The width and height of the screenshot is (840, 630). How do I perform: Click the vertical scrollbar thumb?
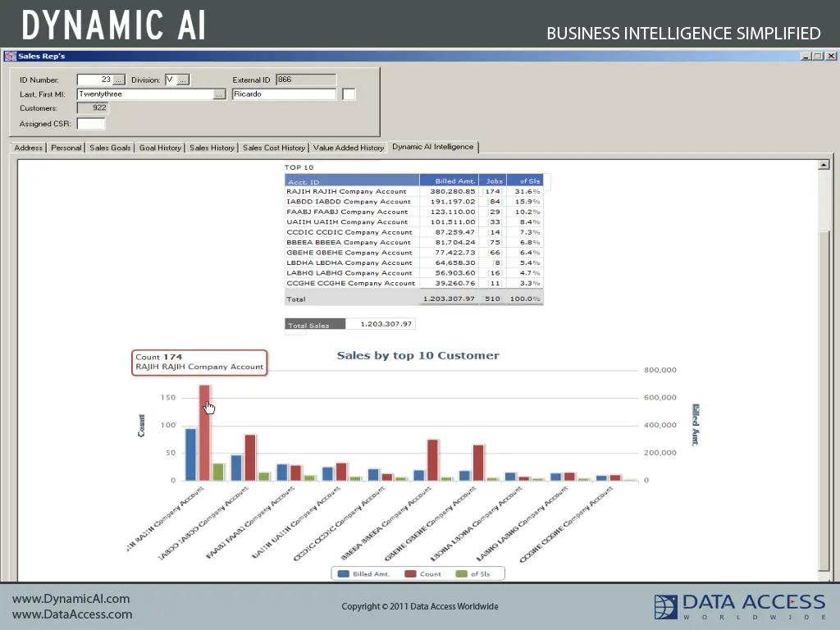[824, 400]
